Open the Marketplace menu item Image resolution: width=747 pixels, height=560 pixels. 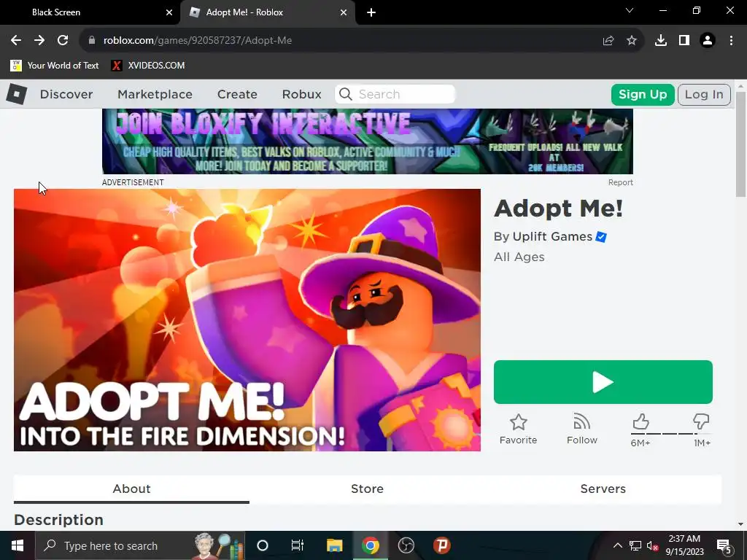(155, 94)
